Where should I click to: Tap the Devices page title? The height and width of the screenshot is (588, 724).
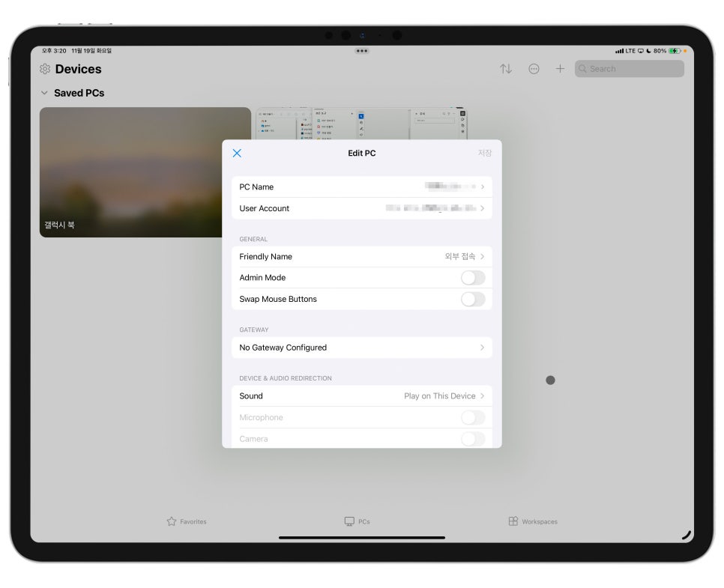[78, 69]
